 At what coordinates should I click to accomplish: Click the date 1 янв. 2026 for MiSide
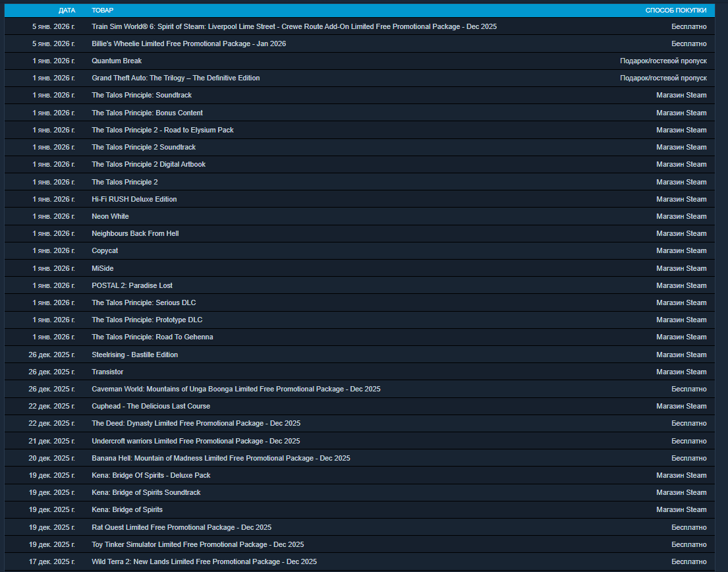(53, 268)
